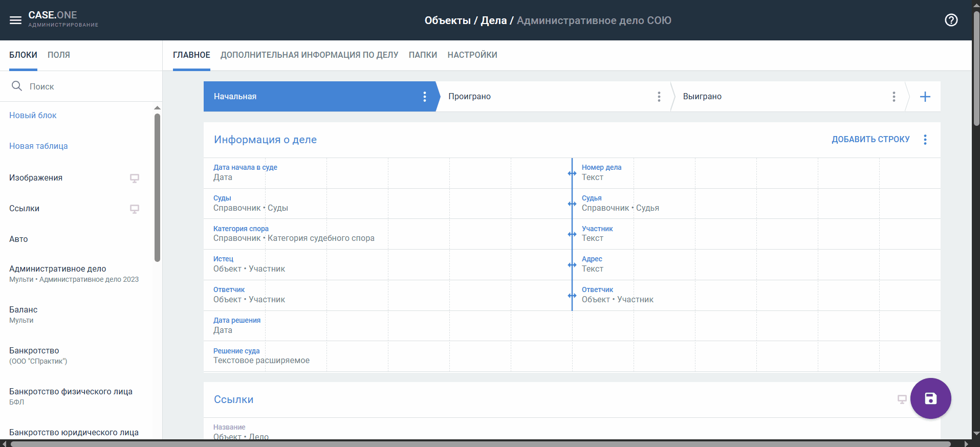
Task: Open the НАСТРОЙКИ tab
Action: click(x=472, y=55)
